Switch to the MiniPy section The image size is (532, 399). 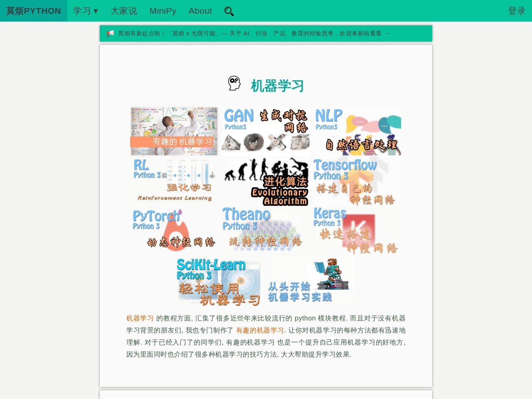tap(163, 11)
